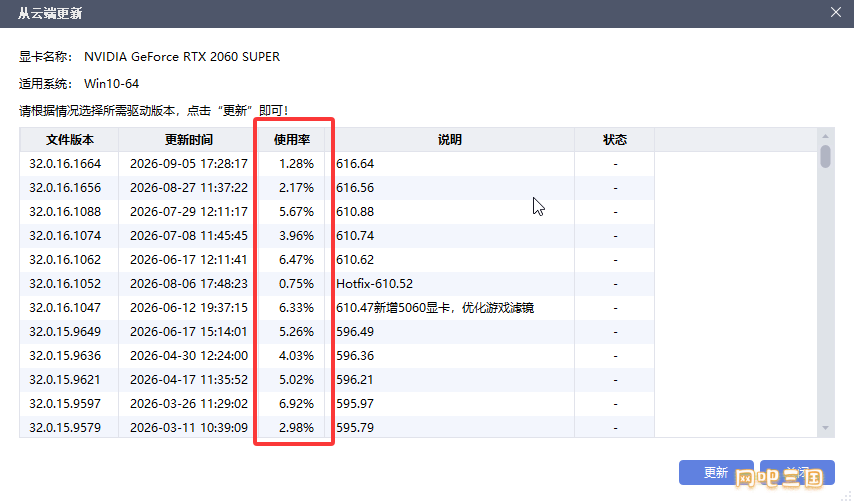Screen dimensions: 854x503
Task: Click update time 2026-03-26 11:29:02
Action: point(188,403)
